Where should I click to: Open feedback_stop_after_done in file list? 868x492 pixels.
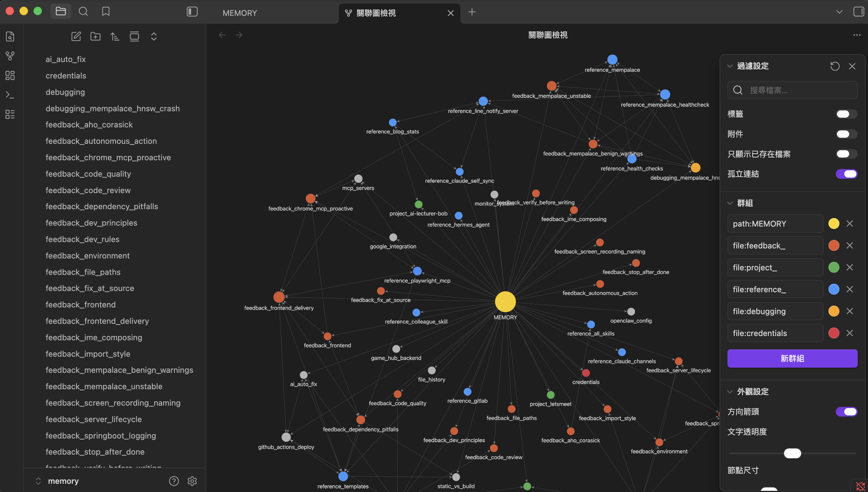pos(95,452)
